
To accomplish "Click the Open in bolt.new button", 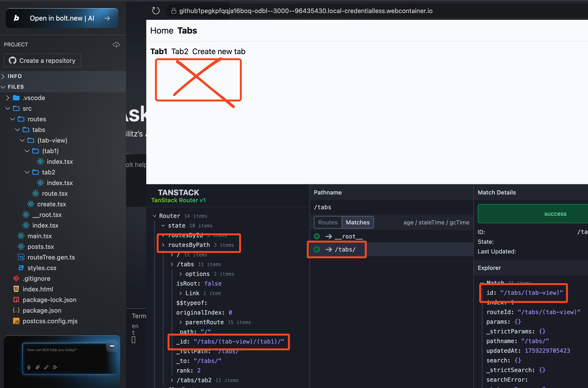I will (62, 18).
